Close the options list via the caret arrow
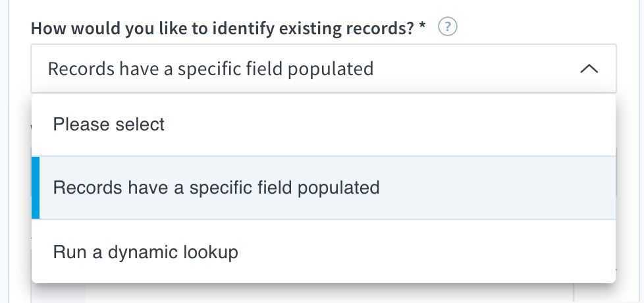This screenshot has width=644, height=303. (589, 69)
